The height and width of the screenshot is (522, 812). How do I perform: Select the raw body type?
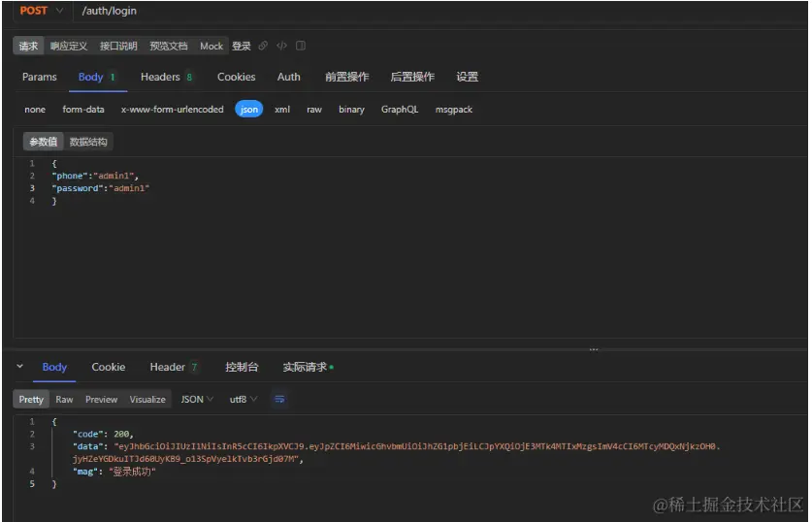pos(314,110)
